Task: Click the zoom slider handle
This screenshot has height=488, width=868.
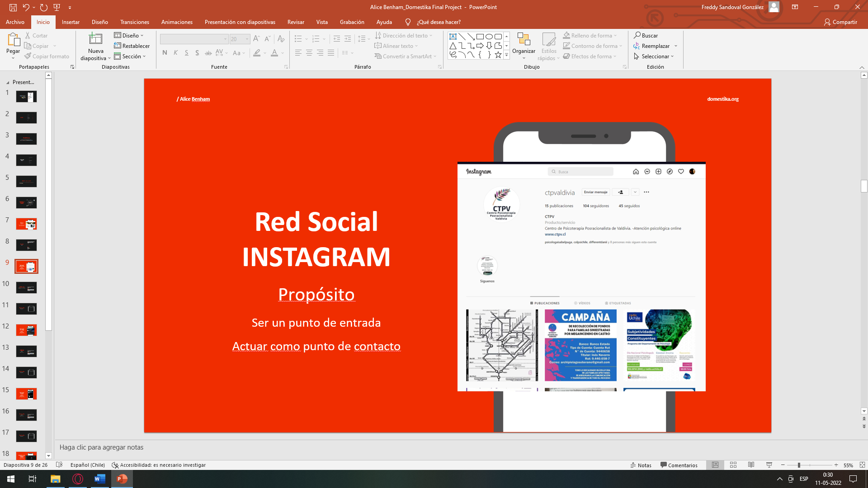Action: [x=799, y=465]
